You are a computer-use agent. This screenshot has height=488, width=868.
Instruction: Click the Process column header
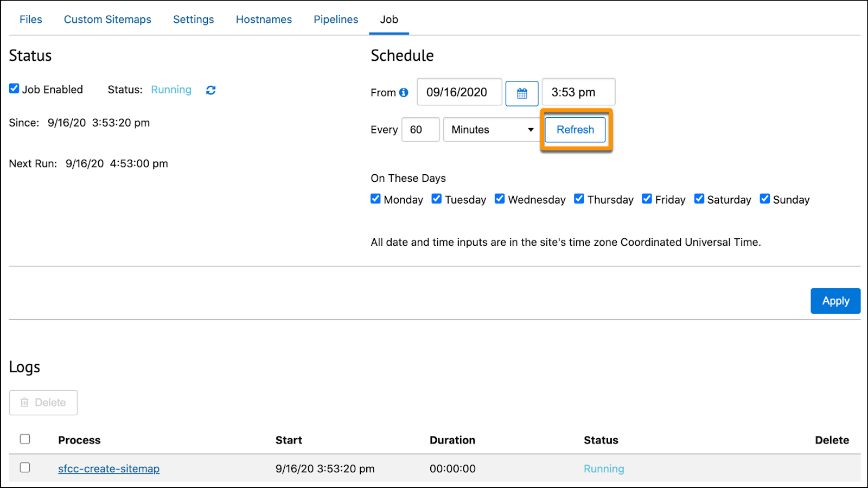tap(79, 440)
